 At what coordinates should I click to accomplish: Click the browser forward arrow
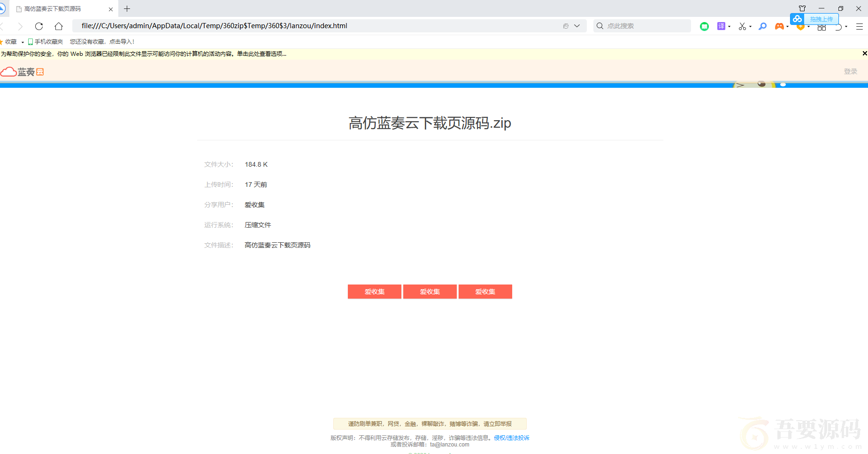tap(20, 26)
